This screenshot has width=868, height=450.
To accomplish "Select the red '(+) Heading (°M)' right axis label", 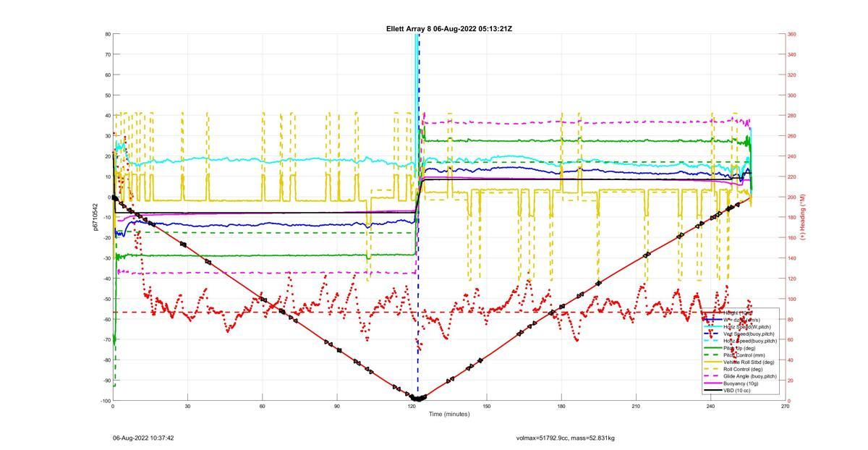I will pyautogui.click(x=802, y=217).
